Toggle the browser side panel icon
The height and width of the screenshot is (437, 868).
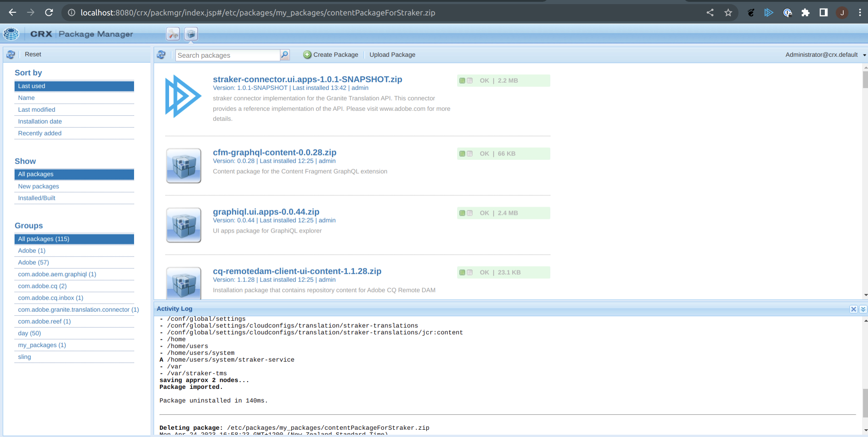[823, 13]
